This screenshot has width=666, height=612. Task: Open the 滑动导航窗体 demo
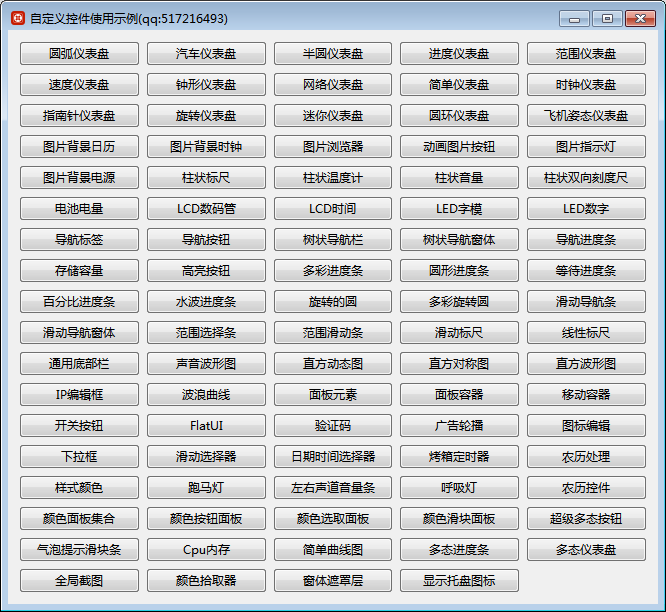[x=79, y=333]
